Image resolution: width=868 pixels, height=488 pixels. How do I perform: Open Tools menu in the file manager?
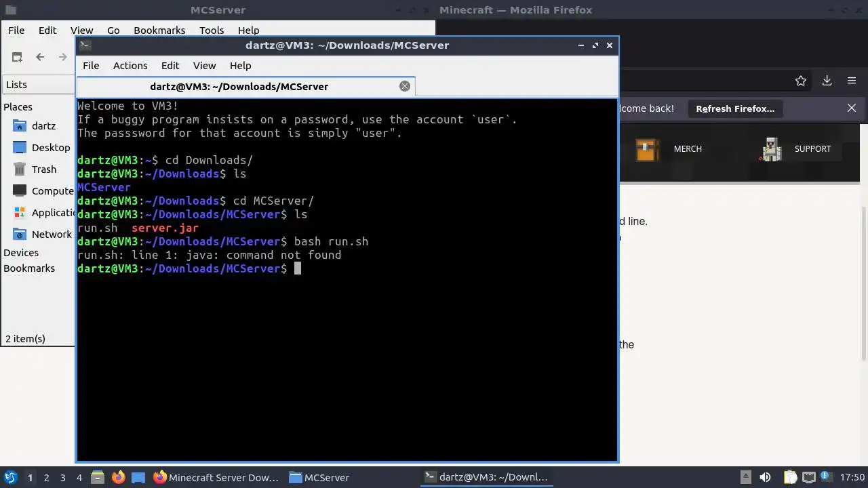(212, 30)
